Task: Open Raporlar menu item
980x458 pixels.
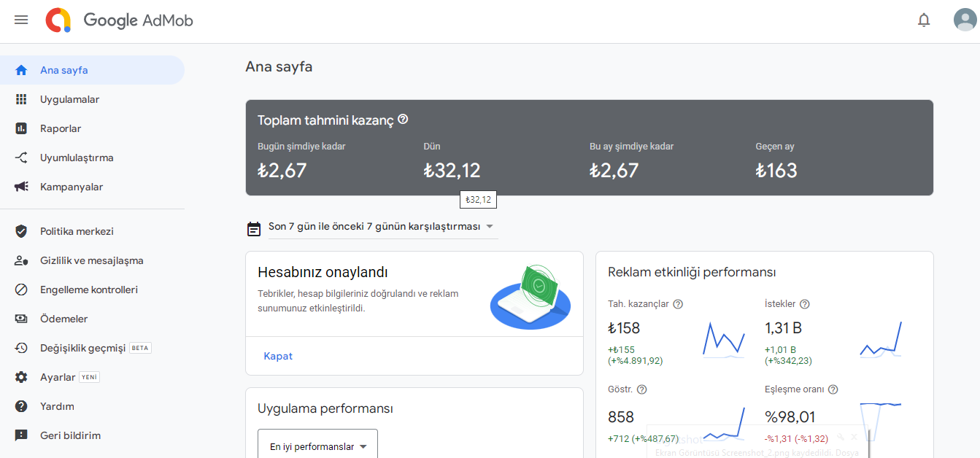Action: tap(92, 128)
